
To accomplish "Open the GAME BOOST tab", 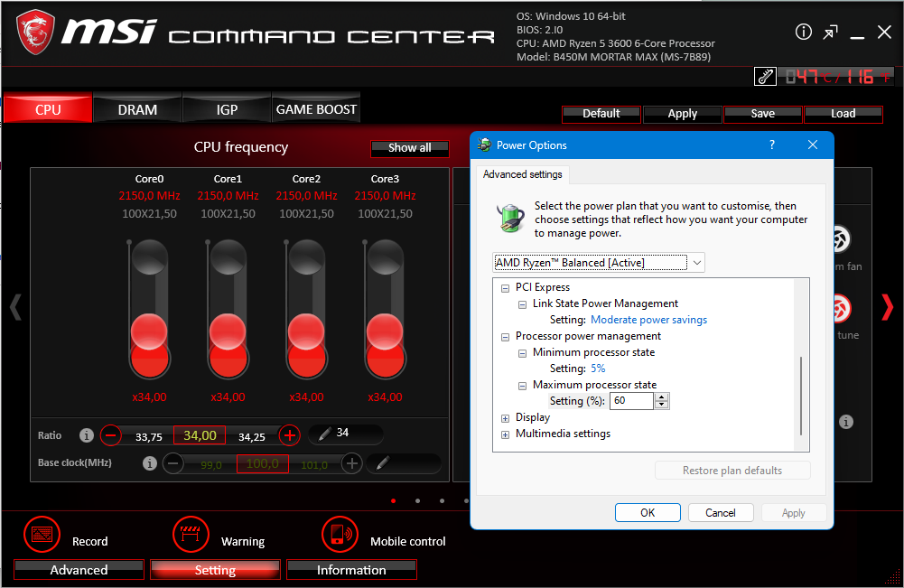I will click(316, 108).
